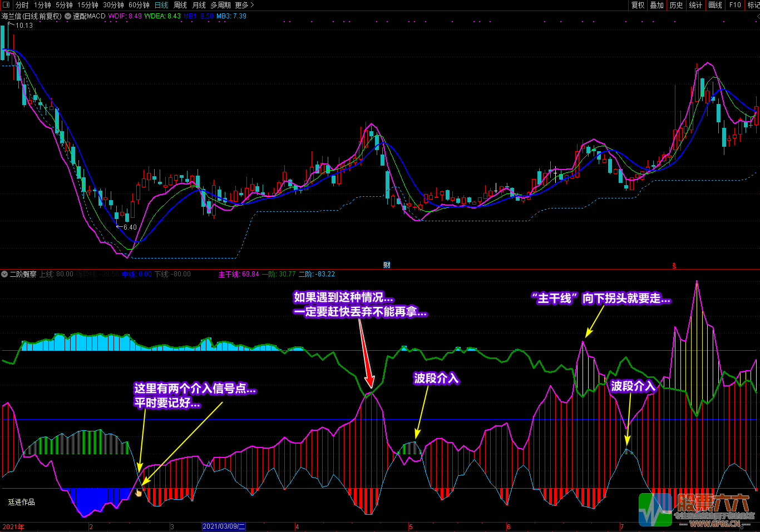The image size is (760, 532).
Task: Expand the 更多 periods dropdown
Action: click(x=244, y=5)
